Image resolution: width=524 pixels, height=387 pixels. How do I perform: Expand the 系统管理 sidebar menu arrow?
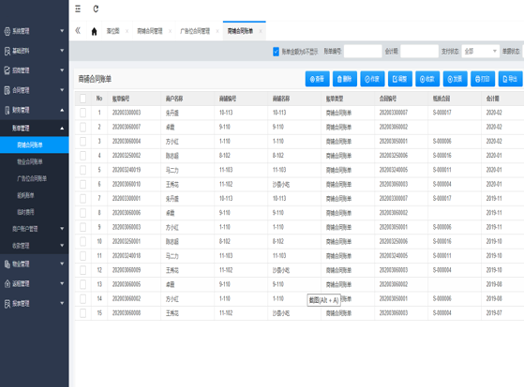(x=62, y=31)
